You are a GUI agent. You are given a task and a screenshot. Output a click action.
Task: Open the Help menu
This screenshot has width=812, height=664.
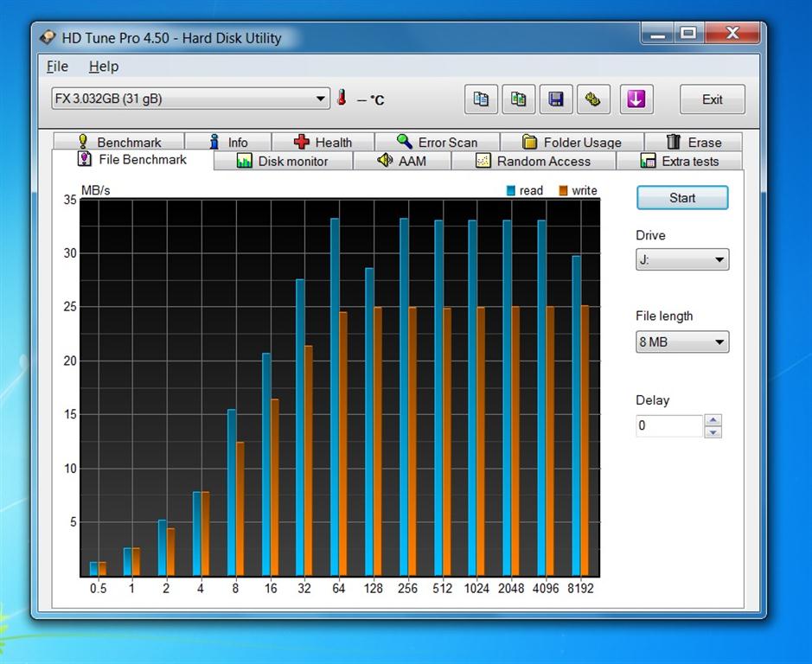click(x=103, y=67)
